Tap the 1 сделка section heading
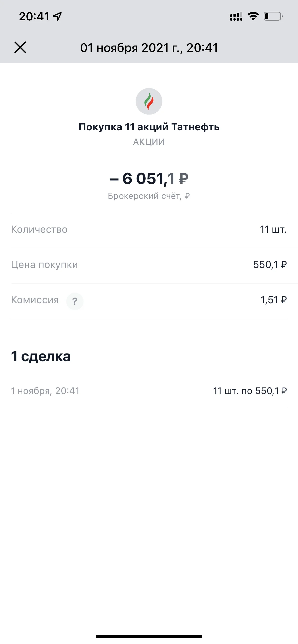298x644 pixels. [41, 356]
